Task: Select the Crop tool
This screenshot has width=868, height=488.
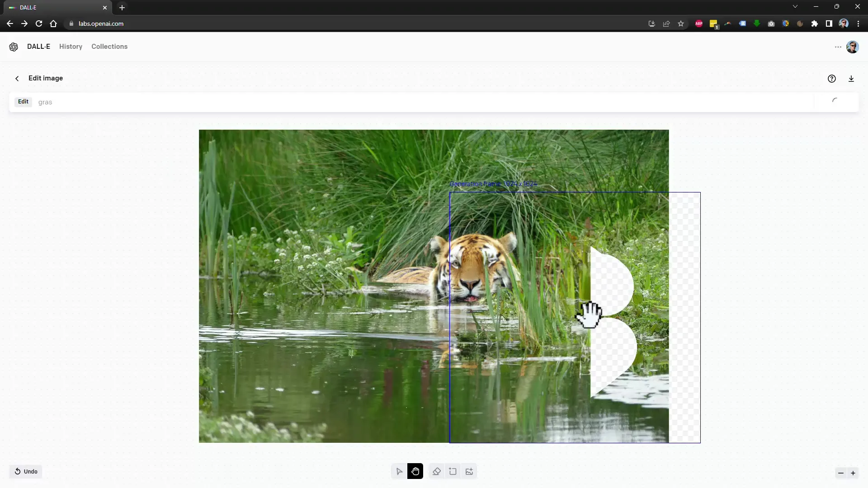Action: (x=453, y=471)
